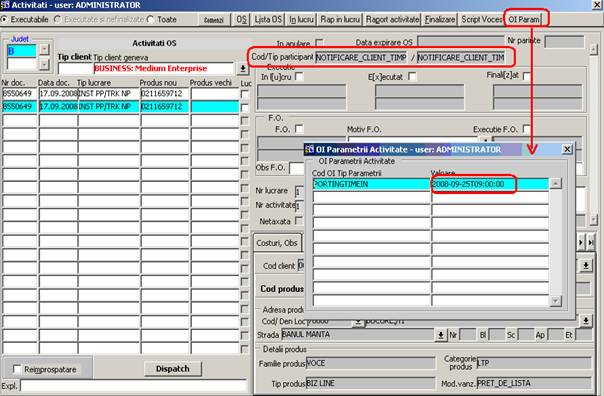The width and height of the screenshot is (604, 396).
Task: Click the Familie produs field VOCE
Action: [x=371, y=363]
